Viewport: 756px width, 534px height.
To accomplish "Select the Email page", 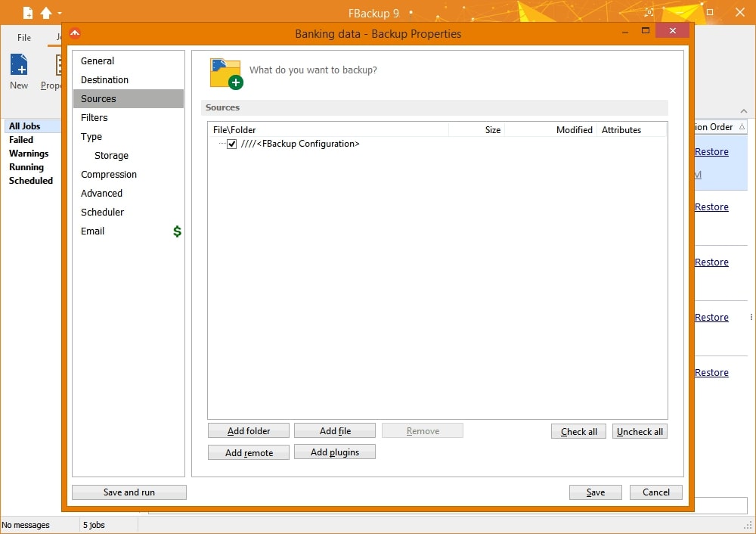I will pos(129,231).
